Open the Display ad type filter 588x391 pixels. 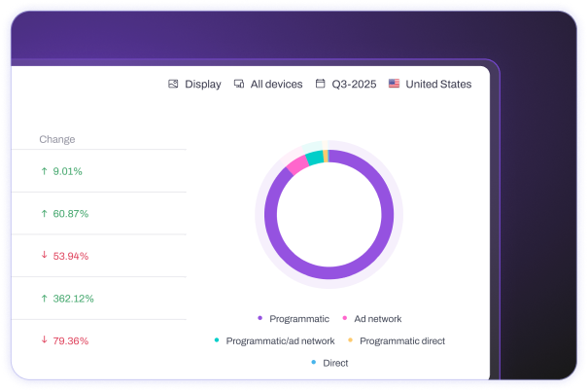click(194, 84)
